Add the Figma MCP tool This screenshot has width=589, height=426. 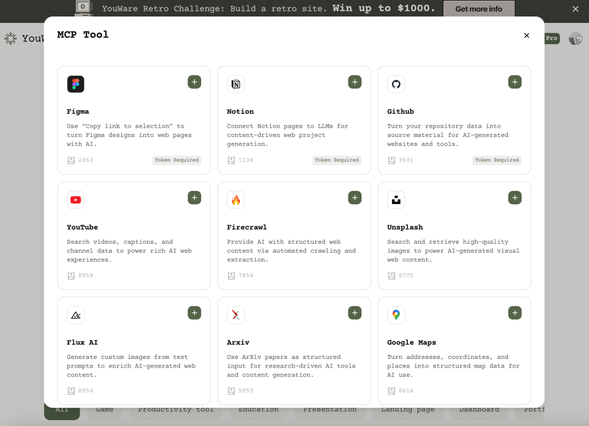pos(194,82)
